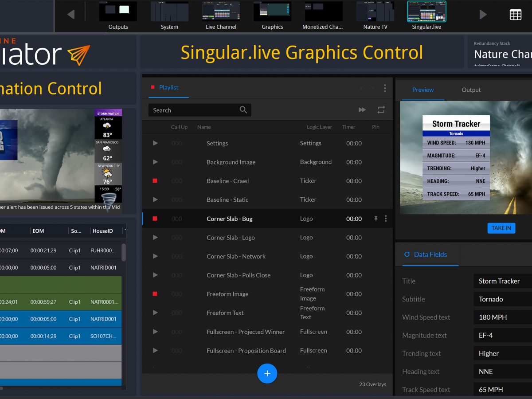Click the blue plus button below the playlist
This screenshot has width=532, height=399.
[x=267, y=374]
